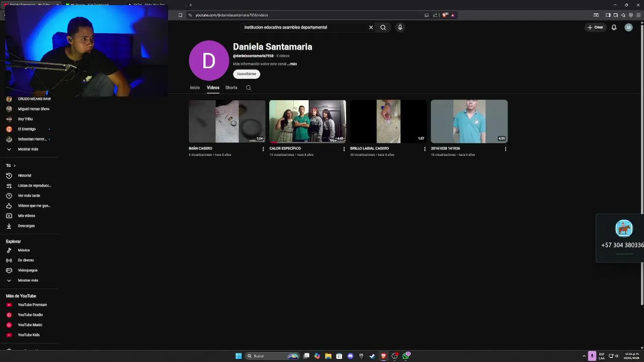Click the YouTube search magnifier button
Screen dimensions: 644x362
click(x=383, y=27)
